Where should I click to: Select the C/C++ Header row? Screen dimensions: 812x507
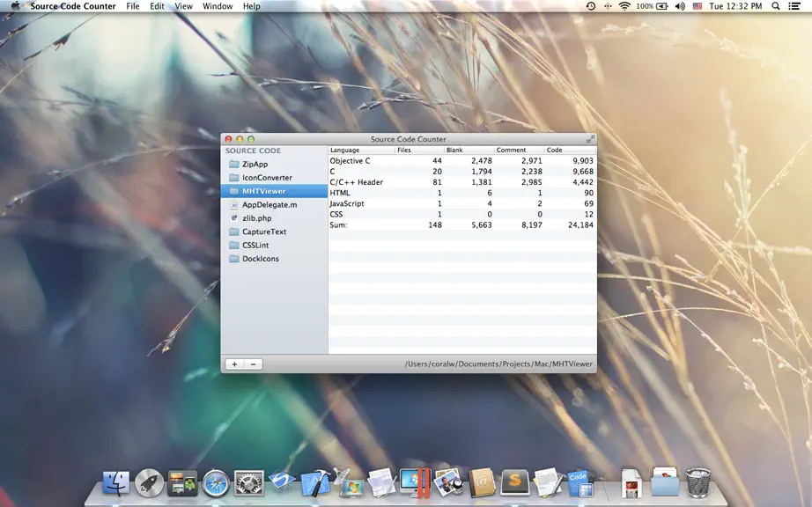click(462, 182)
